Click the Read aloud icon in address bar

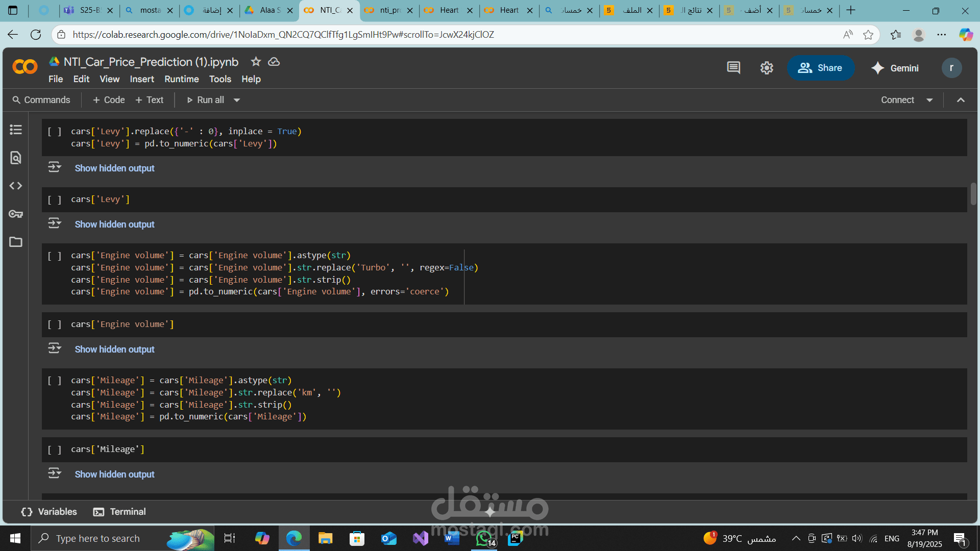click(x=848, y=35)
